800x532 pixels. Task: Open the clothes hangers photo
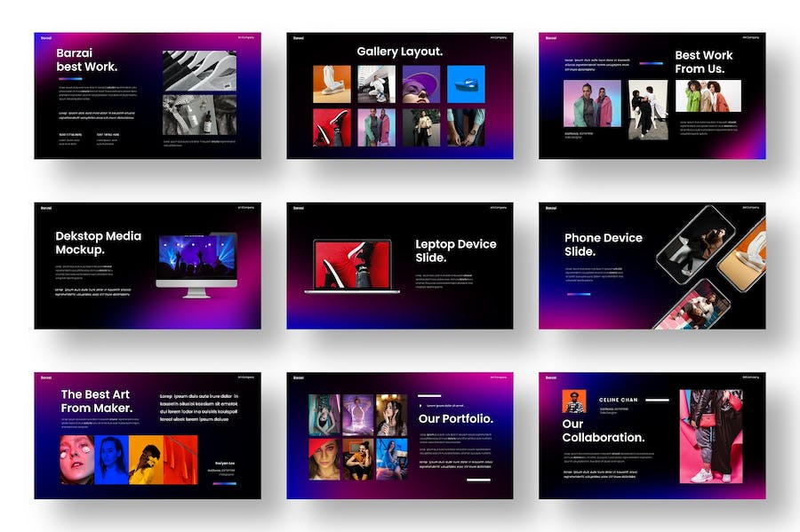pyautogui.click(x=199, y=71)
